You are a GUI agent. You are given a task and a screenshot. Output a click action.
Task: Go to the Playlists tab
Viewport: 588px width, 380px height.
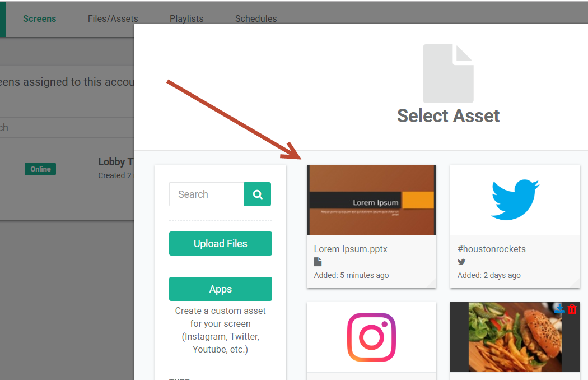point(186,18)
